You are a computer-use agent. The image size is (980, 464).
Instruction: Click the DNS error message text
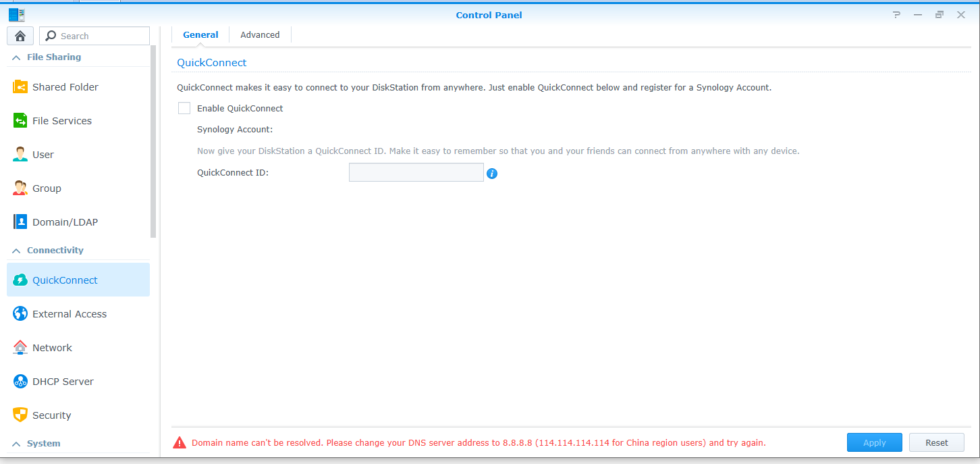pyautogui.click(x=479, y=443)
